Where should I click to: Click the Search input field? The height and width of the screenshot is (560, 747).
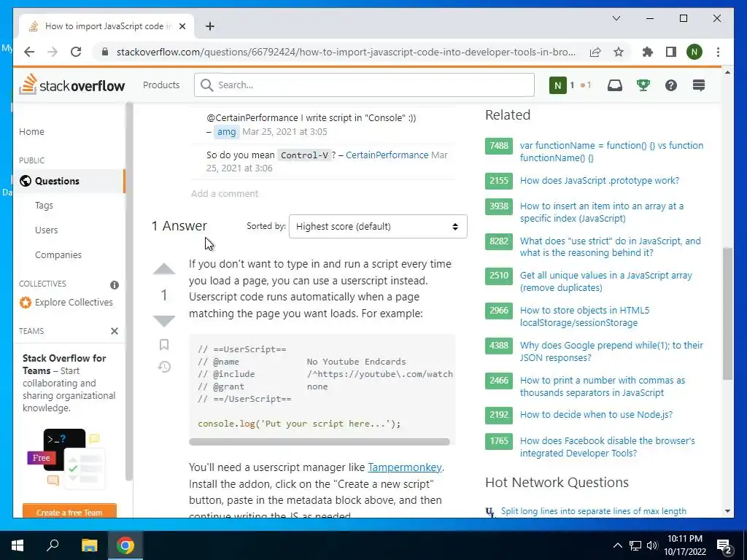(364, 85)
